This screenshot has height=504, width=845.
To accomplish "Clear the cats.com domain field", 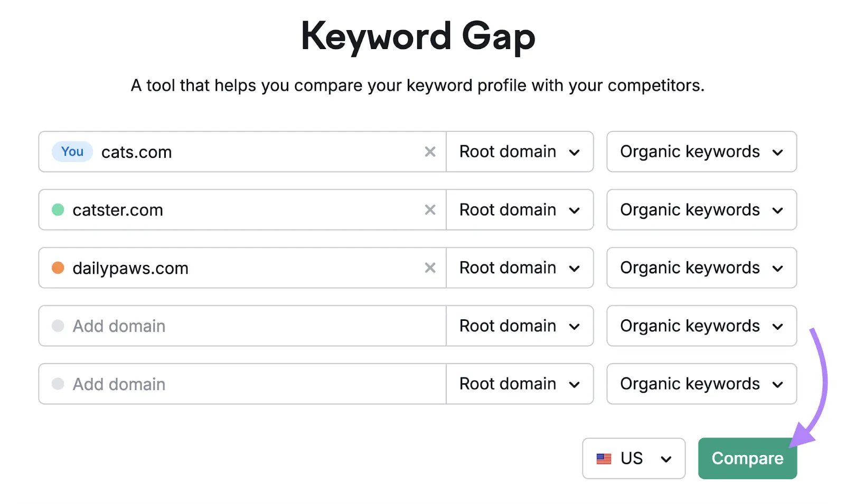I will tap(430, 152).
